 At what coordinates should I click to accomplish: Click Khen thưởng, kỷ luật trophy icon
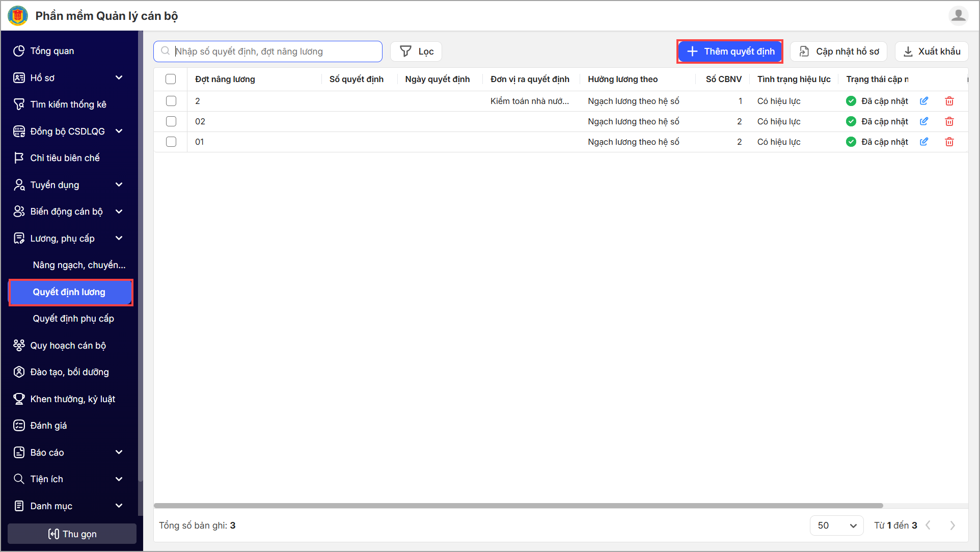tap(19, 399)
